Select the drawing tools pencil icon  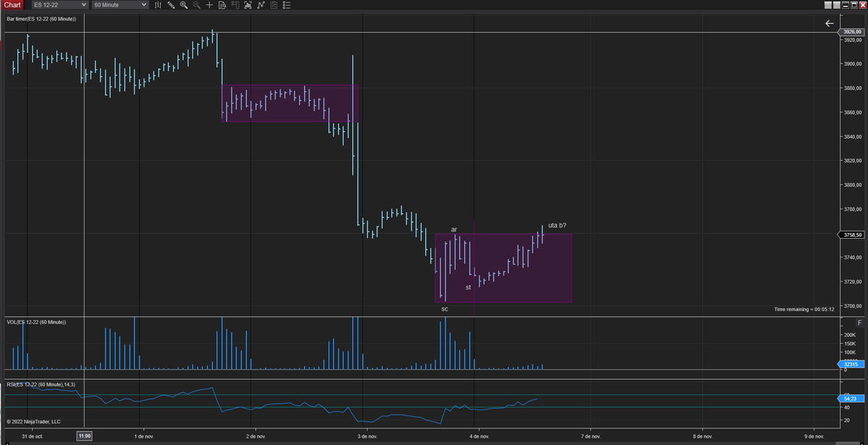(171, 5)
